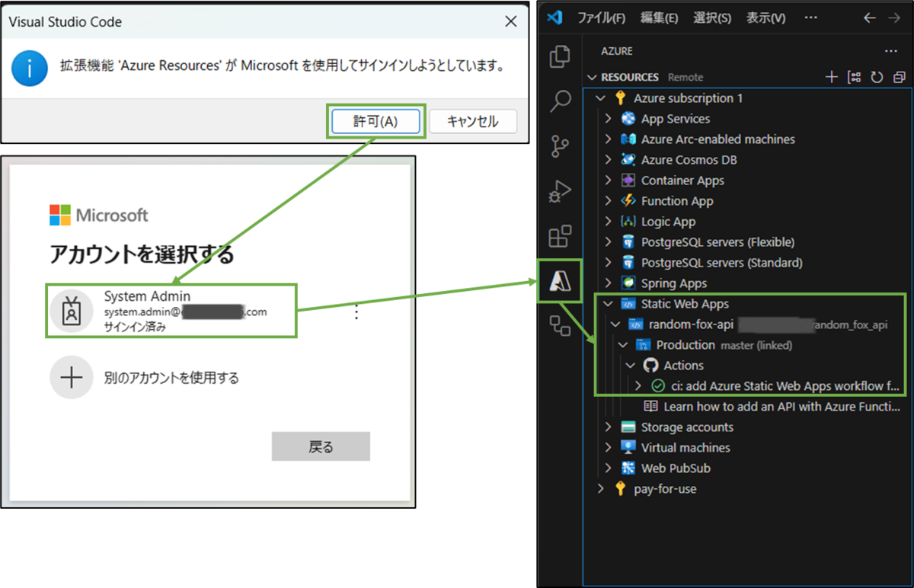Expand Azure Arc-enabled machines node

[x=608, y=139]
